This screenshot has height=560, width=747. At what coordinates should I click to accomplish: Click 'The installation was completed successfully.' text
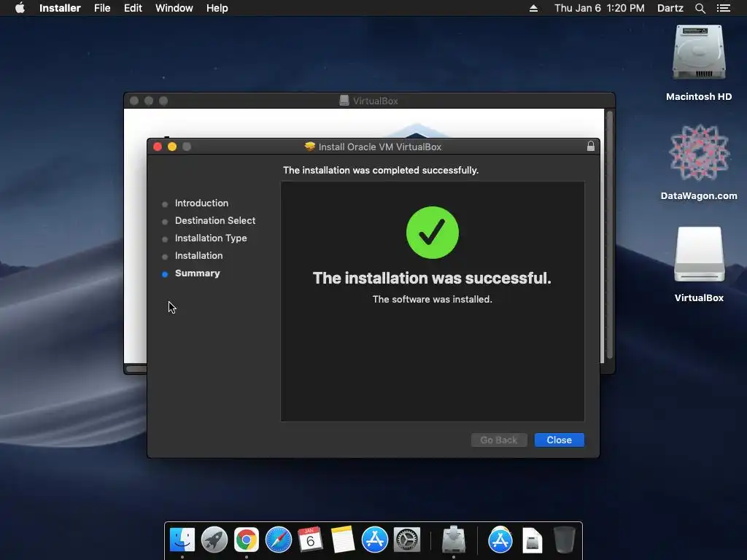point(381,171)
